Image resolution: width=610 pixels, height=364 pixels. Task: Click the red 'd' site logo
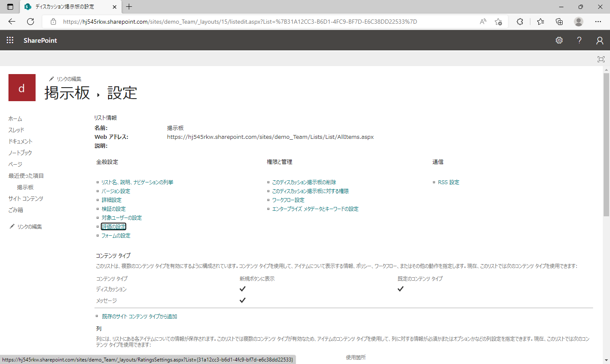22,88
